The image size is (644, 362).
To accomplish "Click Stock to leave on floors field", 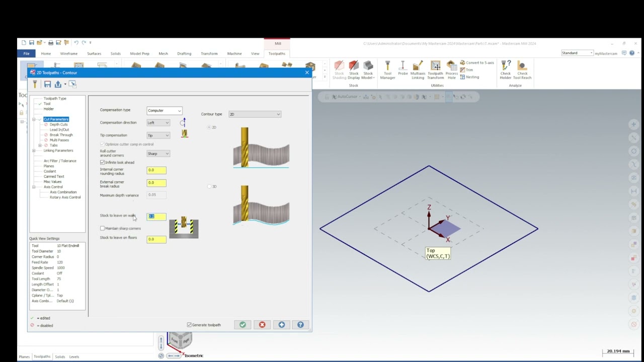I will pyautogui.click(x=156, y=239).
